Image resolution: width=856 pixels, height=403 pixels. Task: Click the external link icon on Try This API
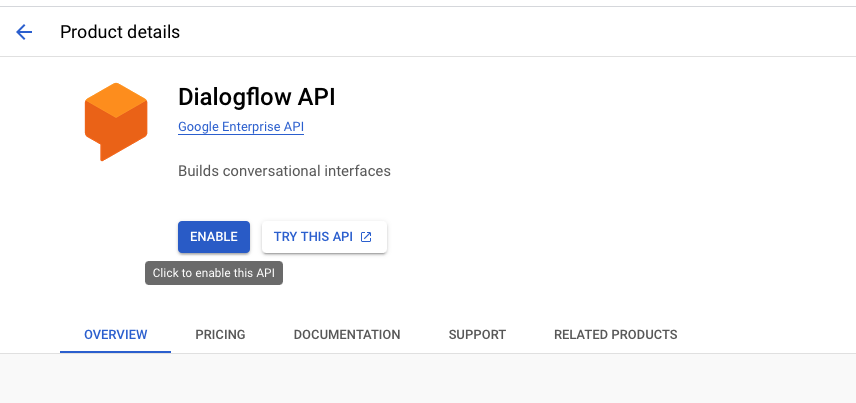pyautogui.click(x=366, y=237)
